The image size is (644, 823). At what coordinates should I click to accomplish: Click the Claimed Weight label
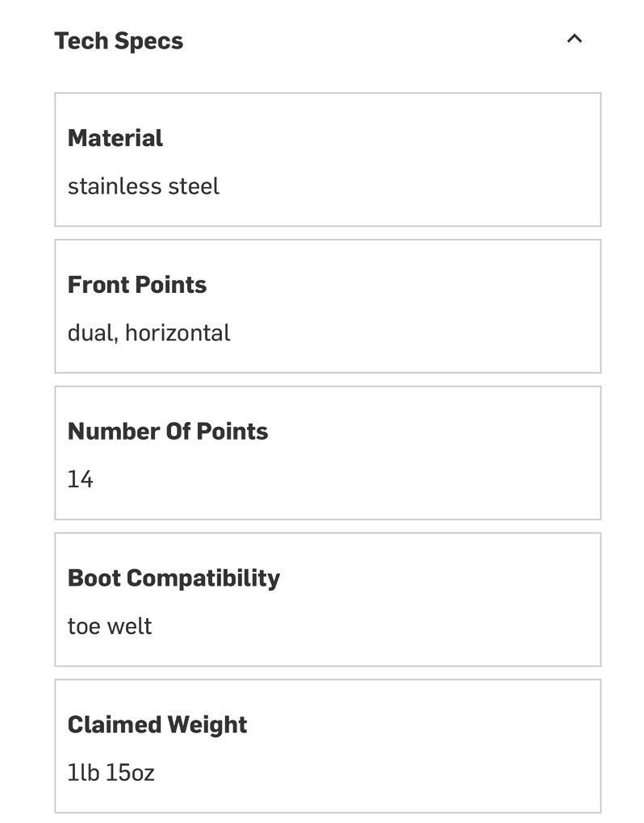point(157,725)
